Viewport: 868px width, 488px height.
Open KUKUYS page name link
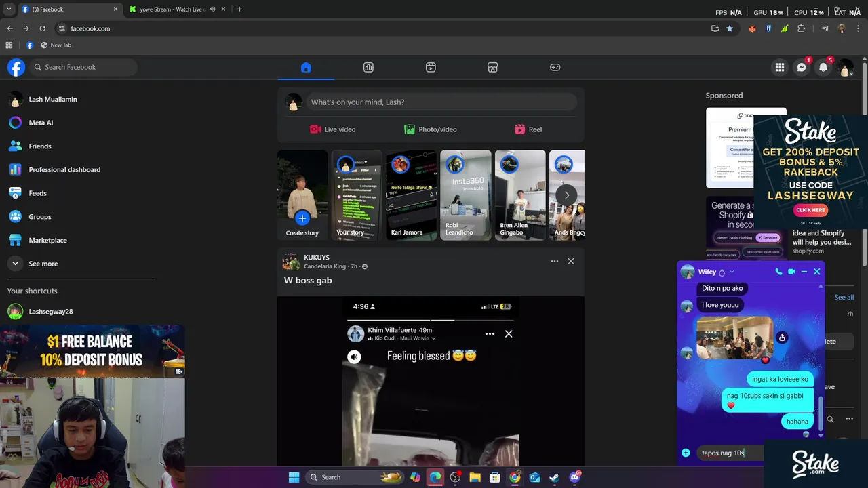(317, 258)
